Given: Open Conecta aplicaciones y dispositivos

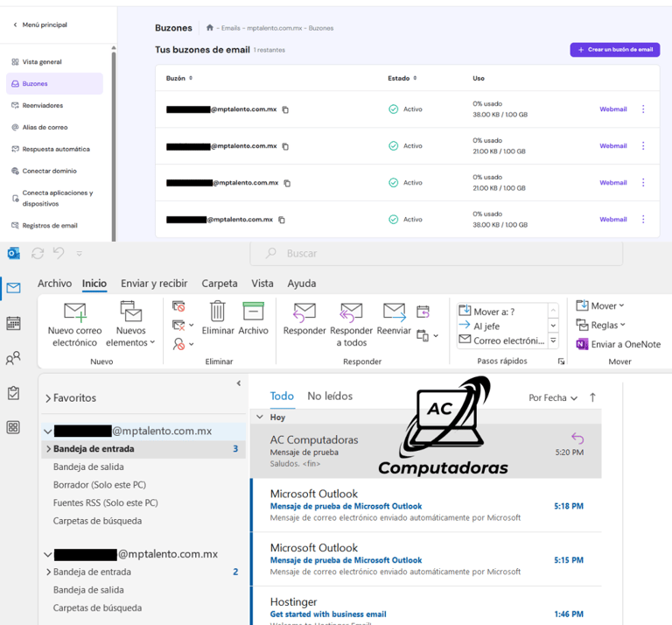Looking at the screenshot, I should (52, 198).
